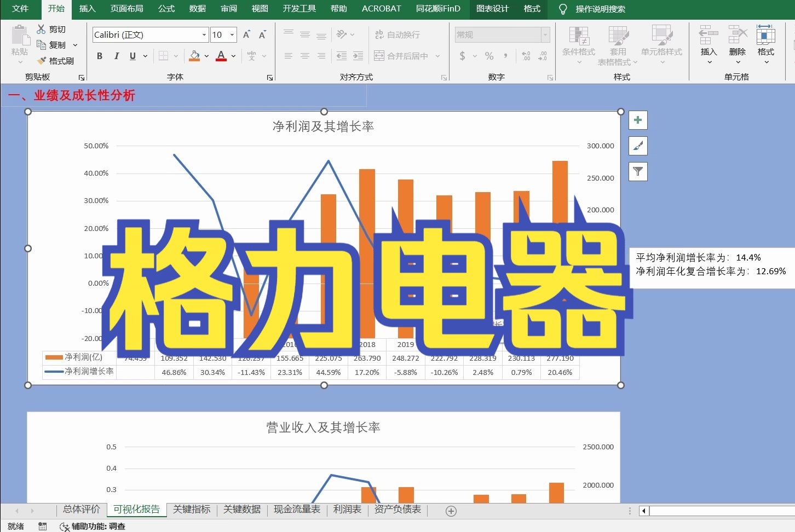Screen dimensions: 795x532
Task: Open the 同花顺iFinD ribbon tab
Action: click(x=438, y=9)
